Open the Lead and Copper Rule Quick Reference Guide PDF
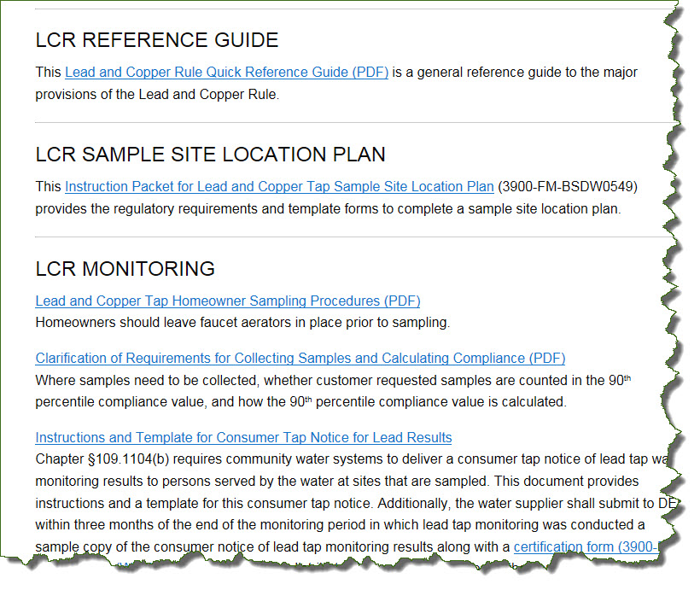This screenshot has height=590, width=700. coord(226,73)
